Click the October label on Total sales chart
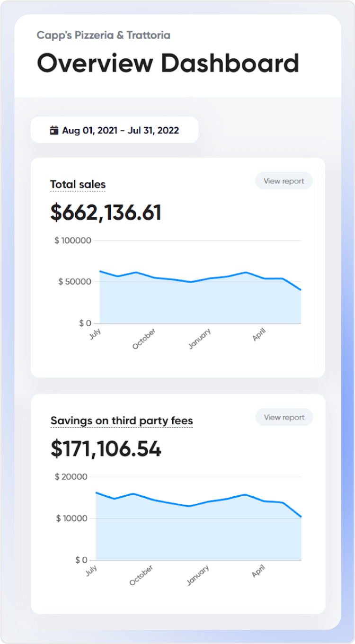Image resolution: width=355 pixels, height=644 pixels. [144, 339]
